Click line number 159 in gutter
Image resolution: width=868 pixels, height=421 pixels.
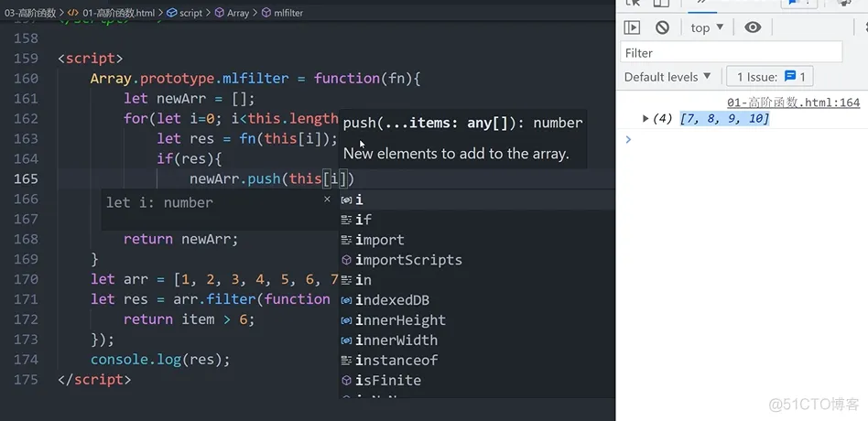(27, 58)
